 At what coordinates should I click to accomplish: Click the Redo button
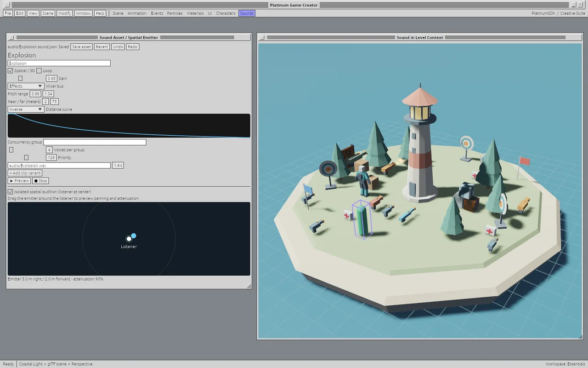coord(132,47)
